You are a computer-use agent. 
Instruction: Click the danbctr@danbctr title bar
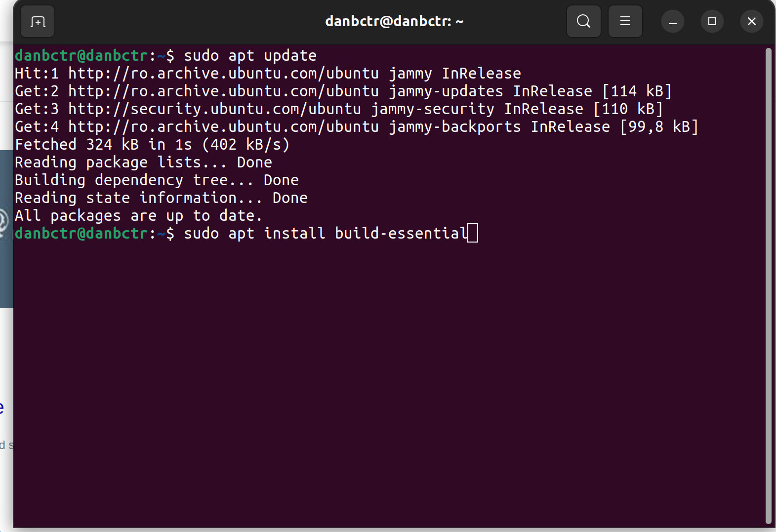tap(394, 21)
